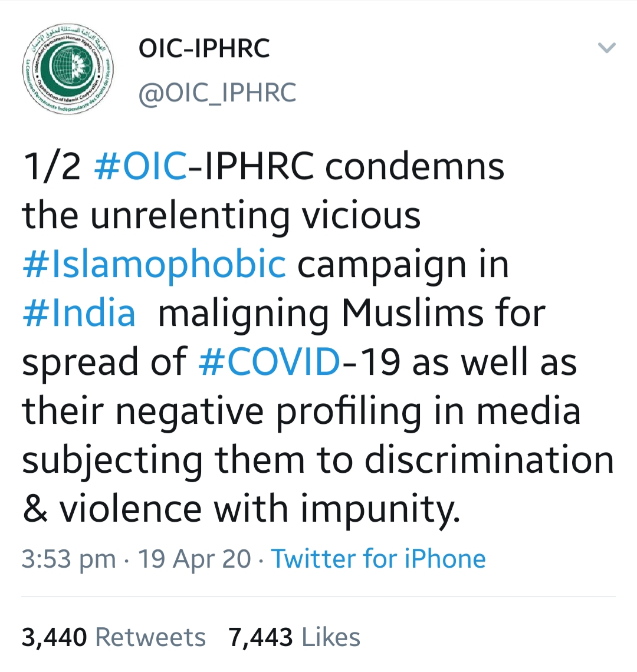Screen dimensions: 637x672
Task: Click the word Likes label
Action: click(331, 637)
